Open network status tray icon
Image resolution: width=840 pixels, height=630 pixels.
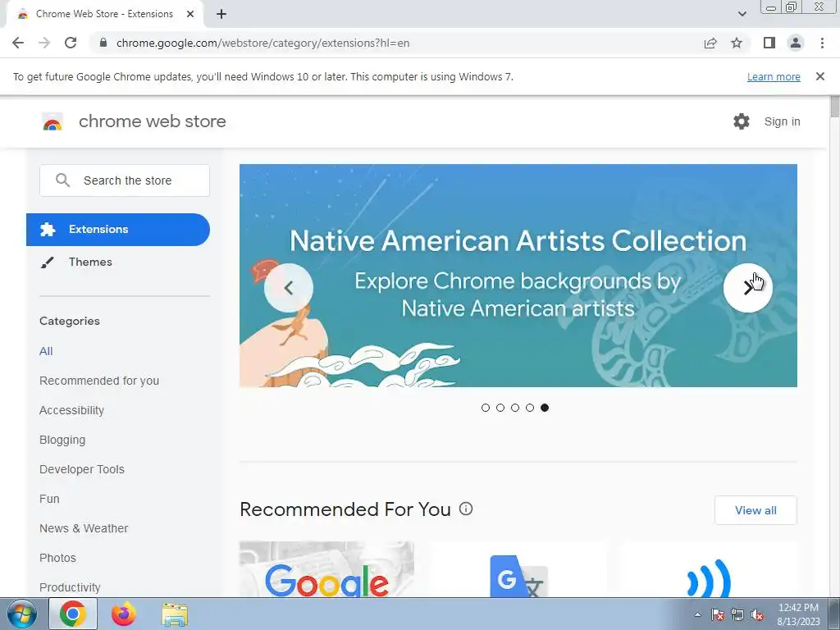(737, 614)
